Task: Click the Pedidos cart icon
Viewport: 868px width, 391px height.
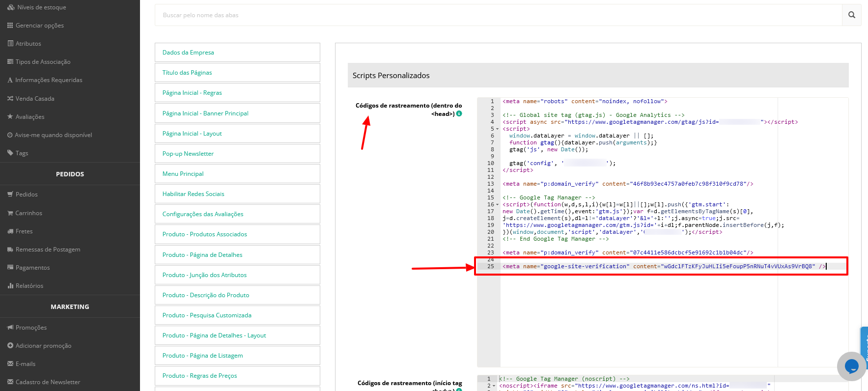Action: pos(10,195)
